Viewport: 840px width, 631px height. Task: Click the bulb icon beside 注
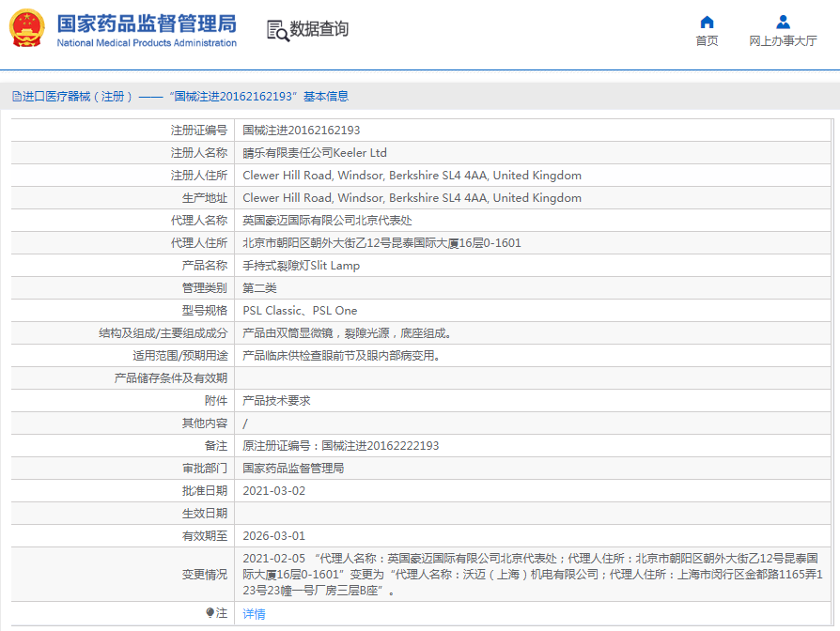point(210,613)
